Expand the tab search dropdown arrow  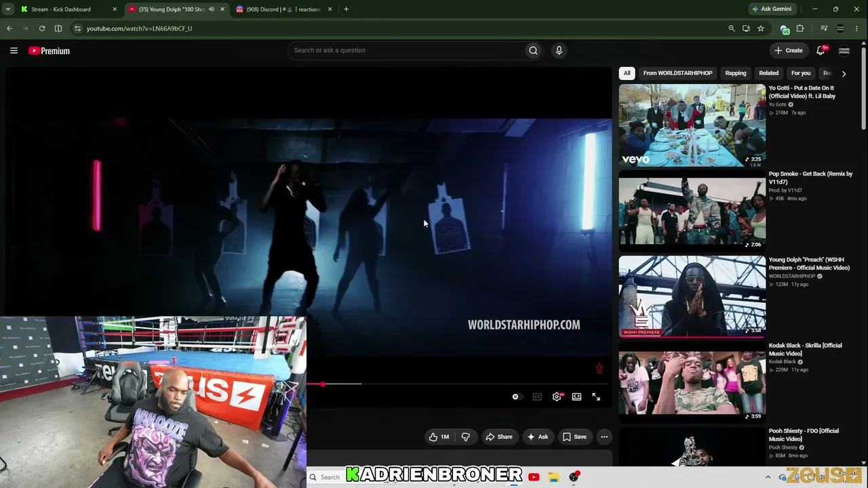pyautogui.click(x=9, y=9)
